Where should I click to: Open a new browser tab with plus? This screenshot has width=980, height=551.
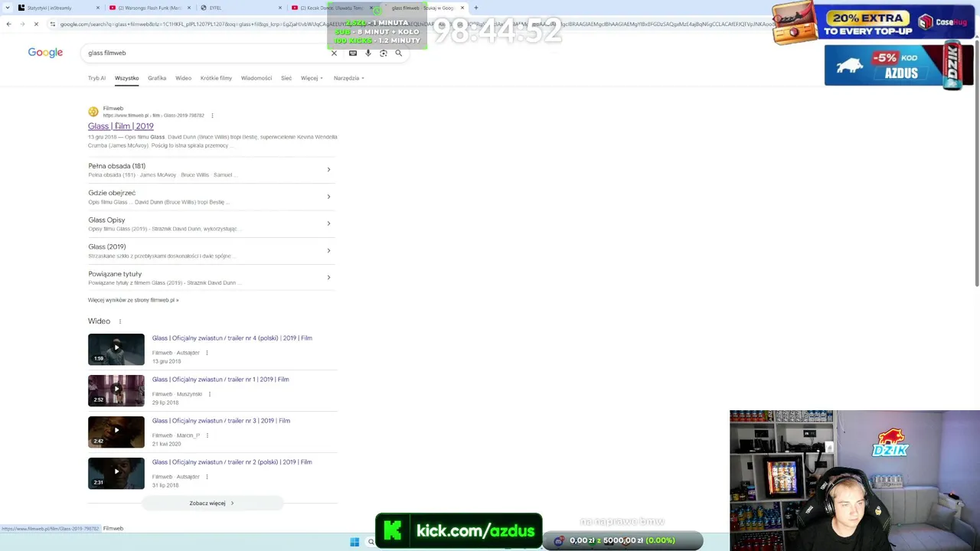[x=475, y=8]
